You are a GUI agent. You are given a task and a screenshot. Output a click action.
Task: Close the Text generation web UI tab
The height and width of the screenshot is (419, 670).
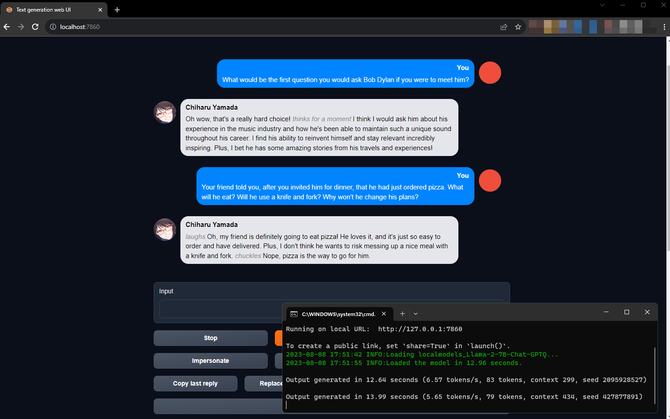(100, 9)
